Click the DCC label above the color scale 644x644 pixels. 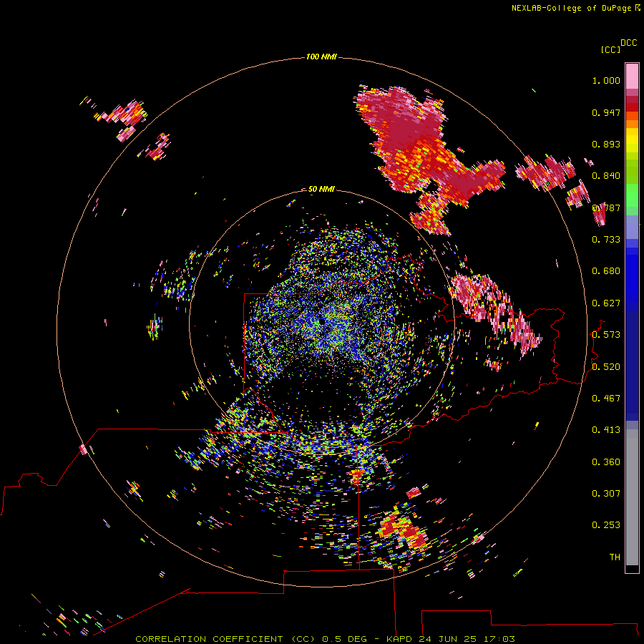pos(628,43)
